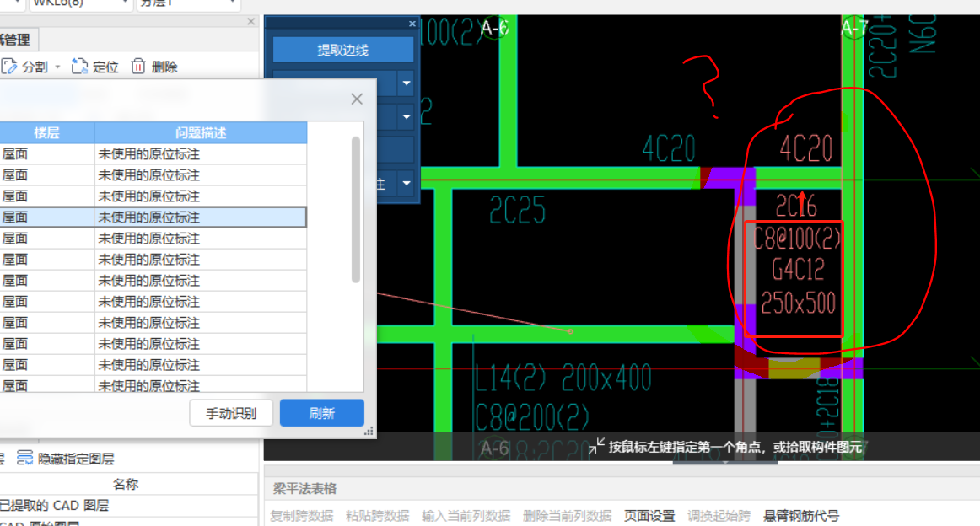This screenshot has height=526, width=980.
Task: Click the 名称 column header
Action: coord(126,484)
